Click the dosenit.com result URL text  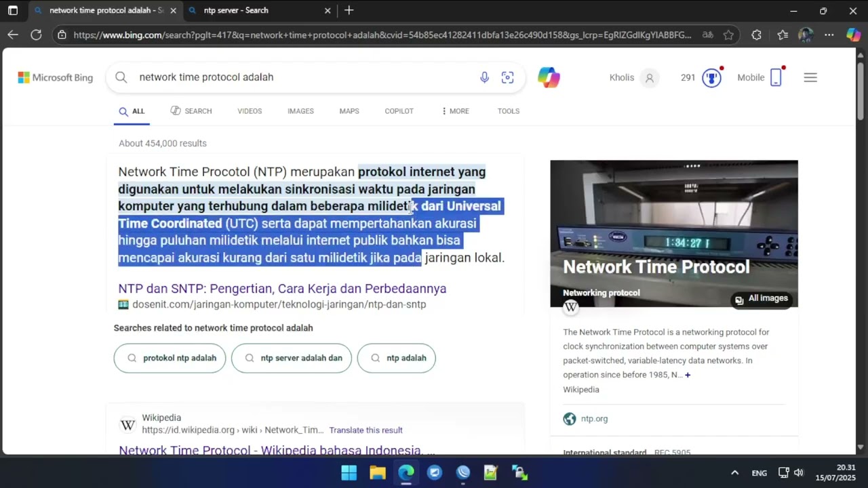tap(279, 304)
